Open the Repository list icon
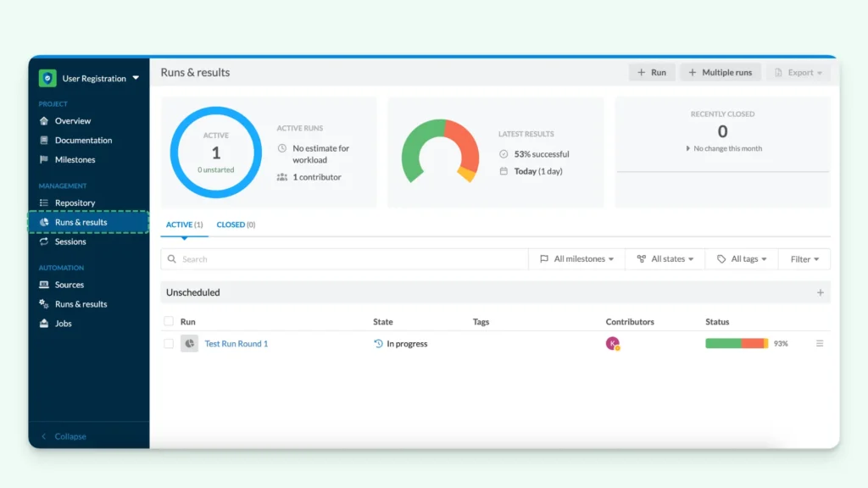 point(44,202)
